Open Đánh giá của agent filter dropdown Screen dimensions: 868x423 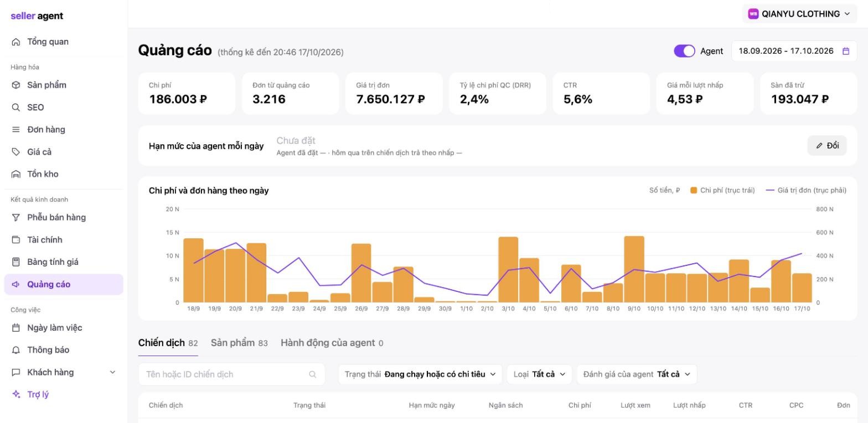(x=637, y=374)
